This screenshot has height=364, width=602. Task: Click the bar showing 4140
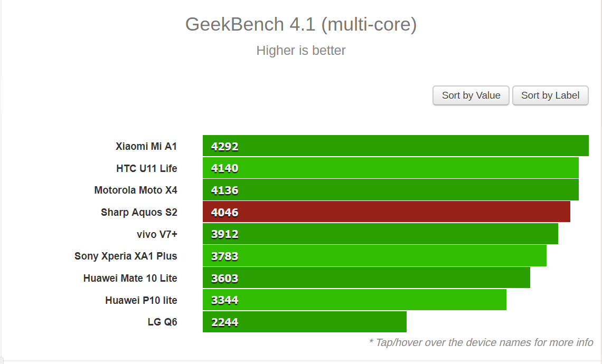(x=390, y=168)
